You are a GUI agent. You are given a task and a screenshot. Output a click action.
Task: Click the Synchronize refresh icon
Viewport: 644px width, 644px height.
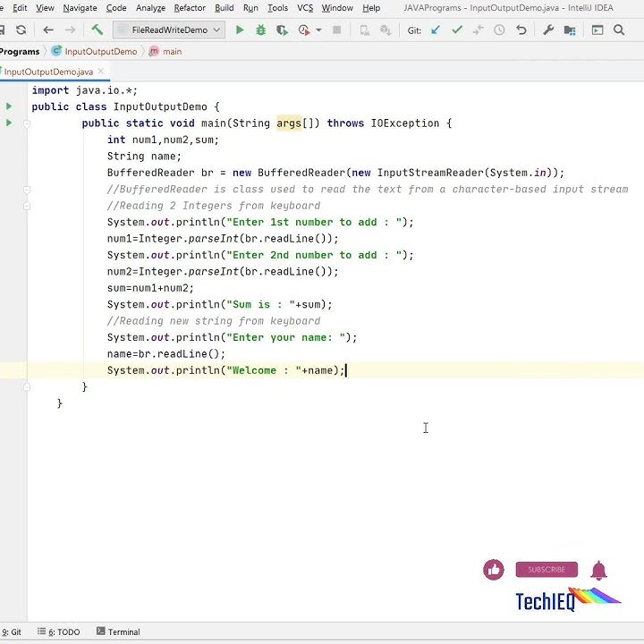click(x=21, y=30)
